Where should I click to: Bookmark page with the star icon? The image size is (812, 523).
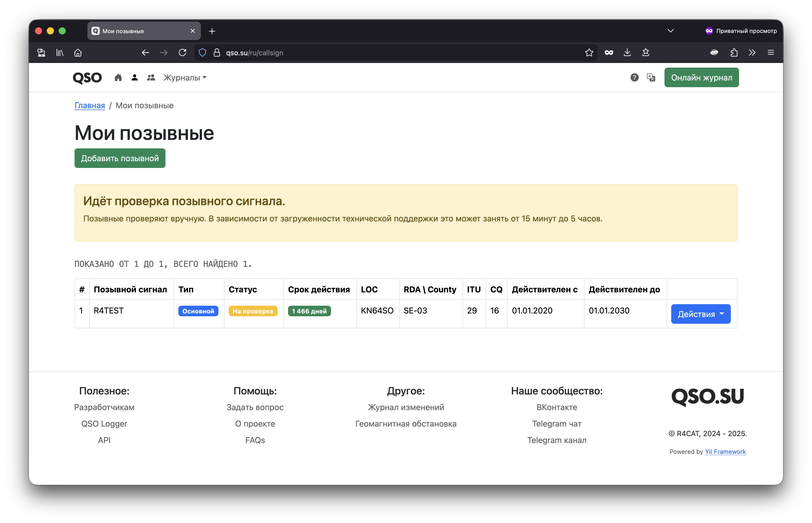tap(589, 53)
